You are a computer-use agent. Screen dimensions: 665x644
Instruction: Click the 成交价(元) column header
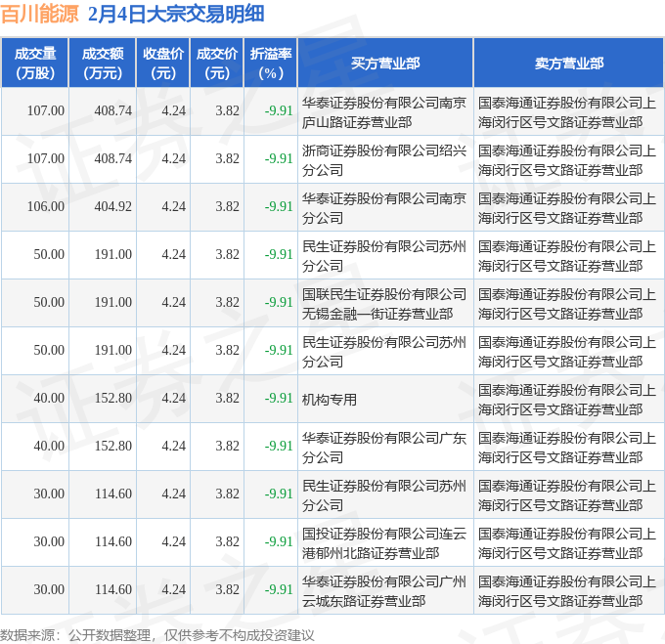click(217, 63)
